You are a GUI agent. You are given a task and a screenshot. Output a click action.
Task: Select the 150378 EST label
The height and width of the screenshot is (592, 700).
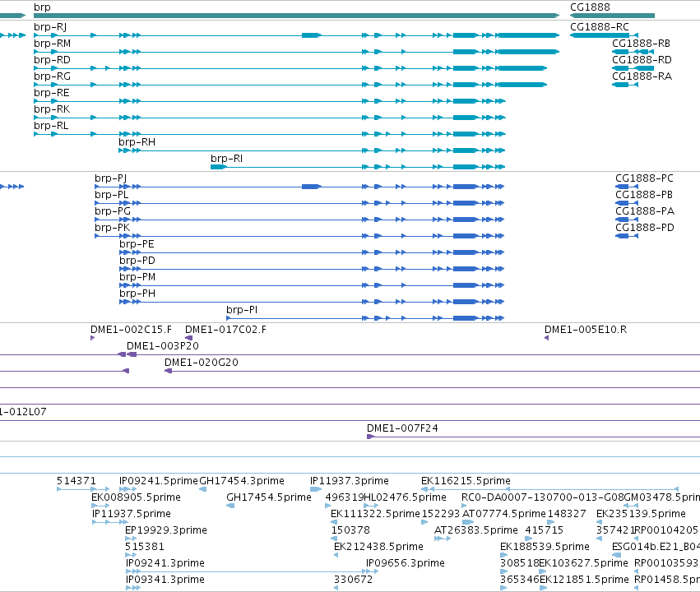click(350, 531)
